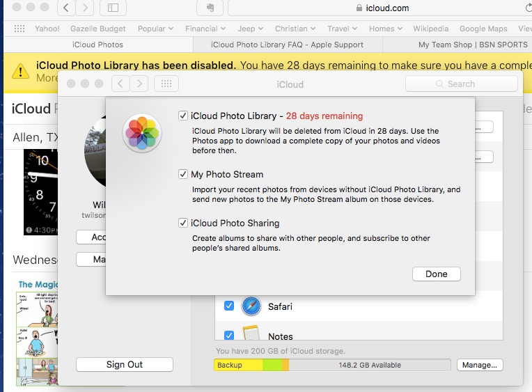The height and width of the screenshot is (392, 532).
Task: Click the Photos app flower icon
Action: coord(142,133)
